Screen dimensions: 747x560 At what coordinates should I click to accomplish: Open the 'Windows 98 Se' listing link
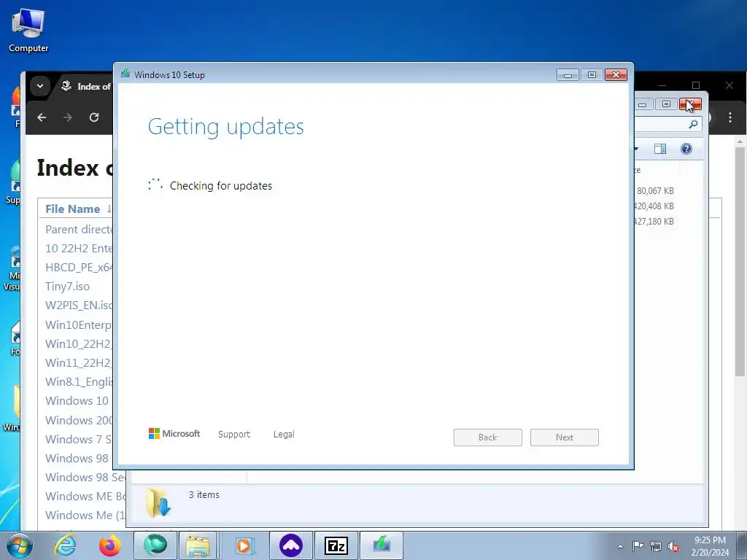[86, 477]
